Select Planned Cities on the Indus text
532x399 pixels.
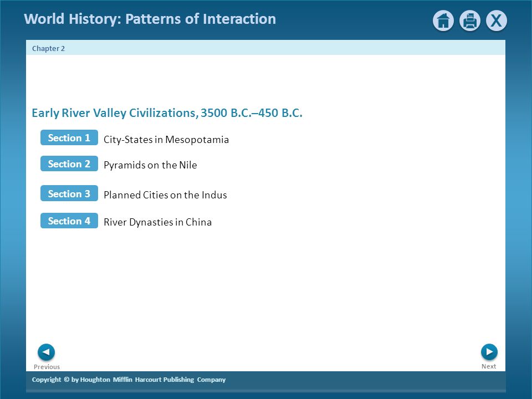point(165,195)
